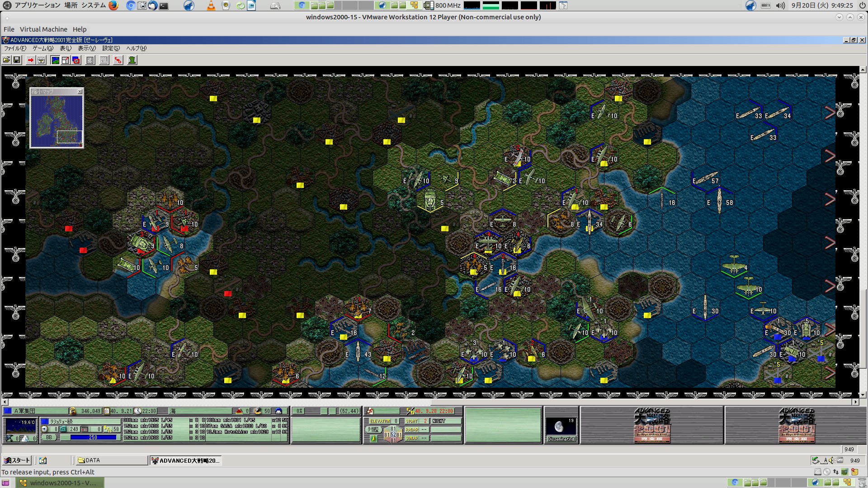Click the battleship unit labeled E 58
868x488 pixels.
[x=719, y=202]
